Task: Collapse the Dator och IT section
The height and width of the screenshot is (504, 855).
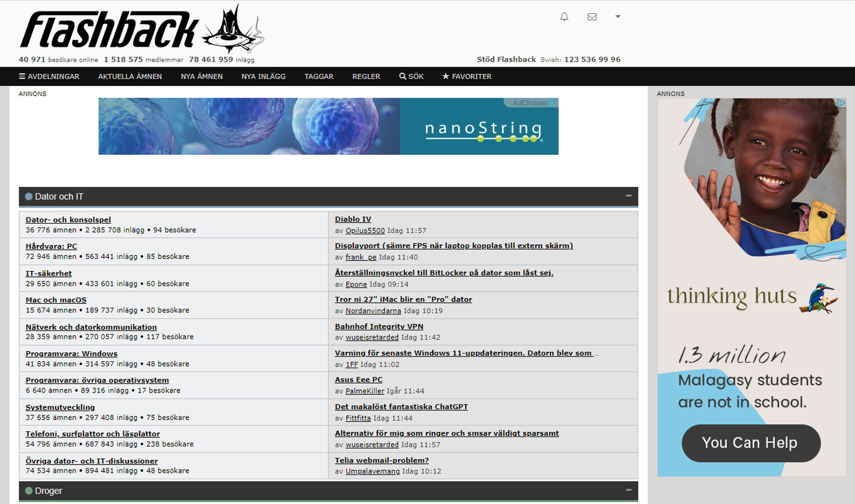Action: pyautogui.click(x=629, y=196)
